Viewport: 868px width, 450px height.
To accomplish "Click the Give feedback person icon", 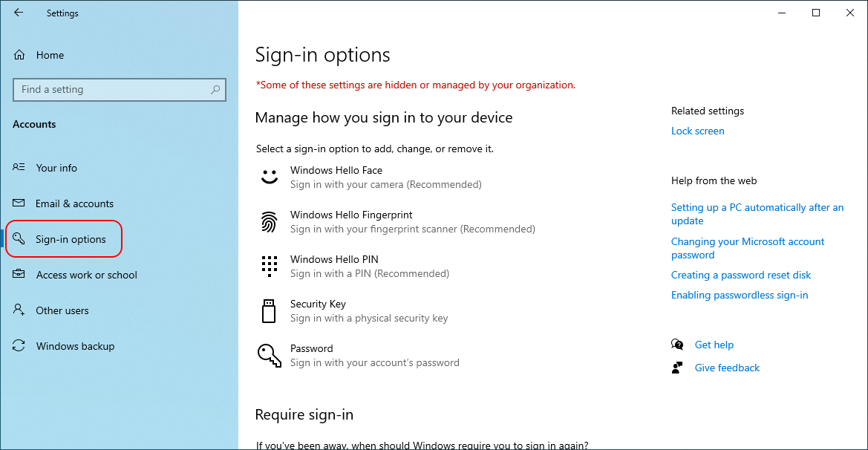I will (x=677, y=368).
